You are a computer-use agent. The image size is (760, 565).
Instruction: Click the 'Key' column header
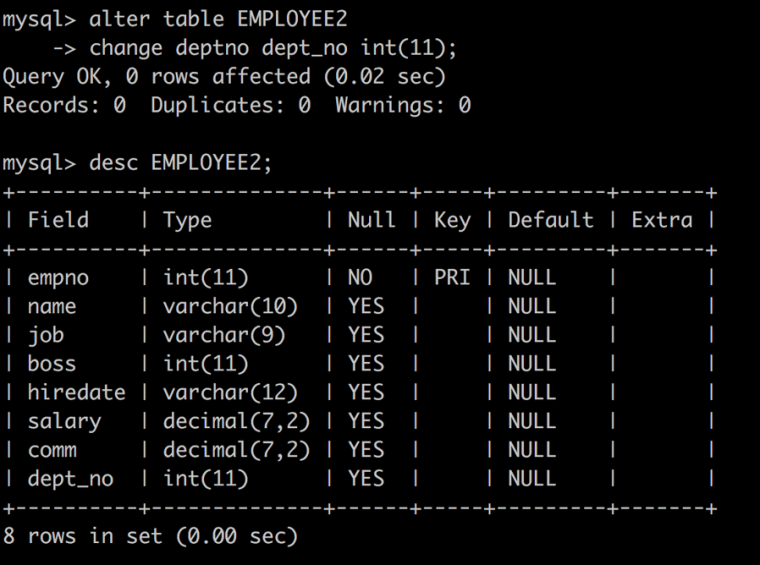point(452,221)
